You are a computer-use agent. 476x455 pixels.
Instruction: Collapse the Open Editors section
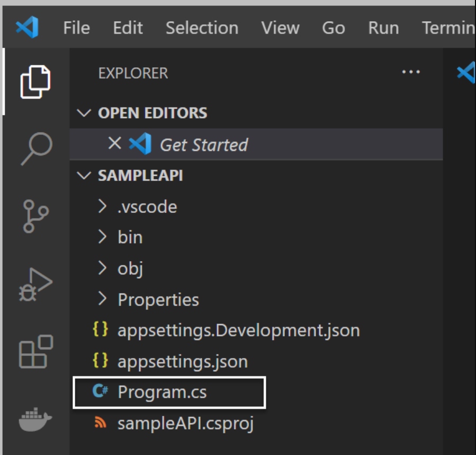tap(84, 113)
